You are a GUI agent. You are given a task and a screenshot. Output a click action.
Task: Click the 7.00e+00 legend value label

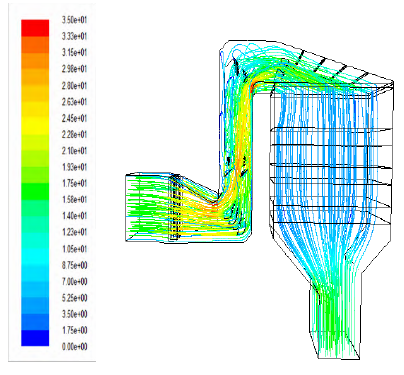pos(74,281)
